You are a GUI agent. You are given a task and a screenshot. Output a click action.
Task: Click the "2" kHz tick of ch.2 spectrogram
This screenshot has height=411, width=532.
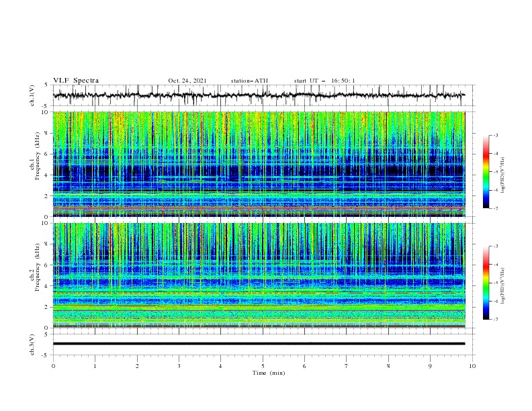tap(48, 307)
